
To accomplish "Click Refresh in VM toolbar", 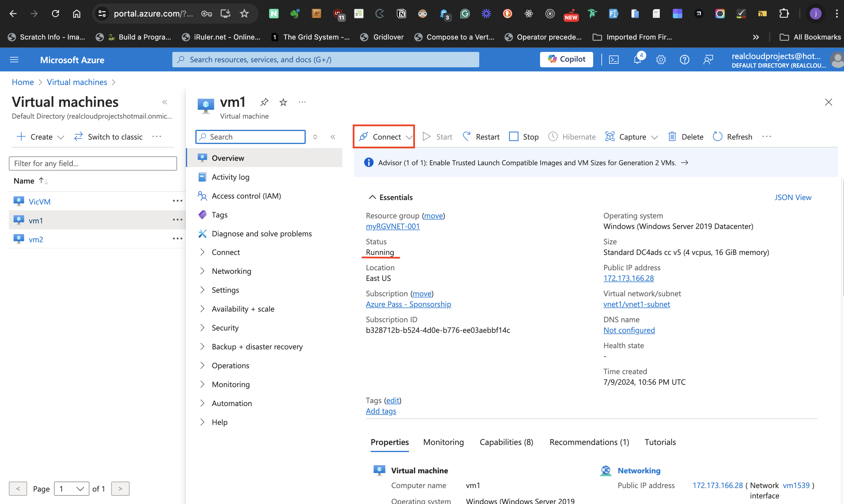I will point(733,137).
